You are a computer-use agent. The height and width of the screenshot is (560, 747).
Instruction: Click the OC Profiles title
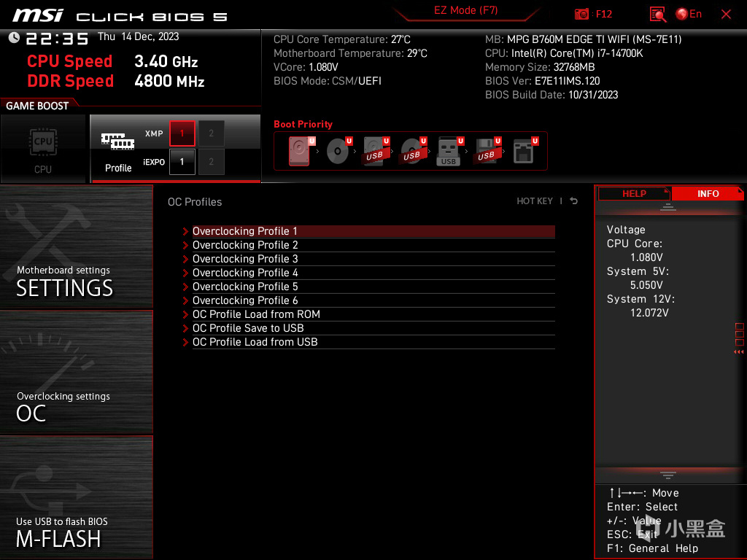(x=195, y=202)
